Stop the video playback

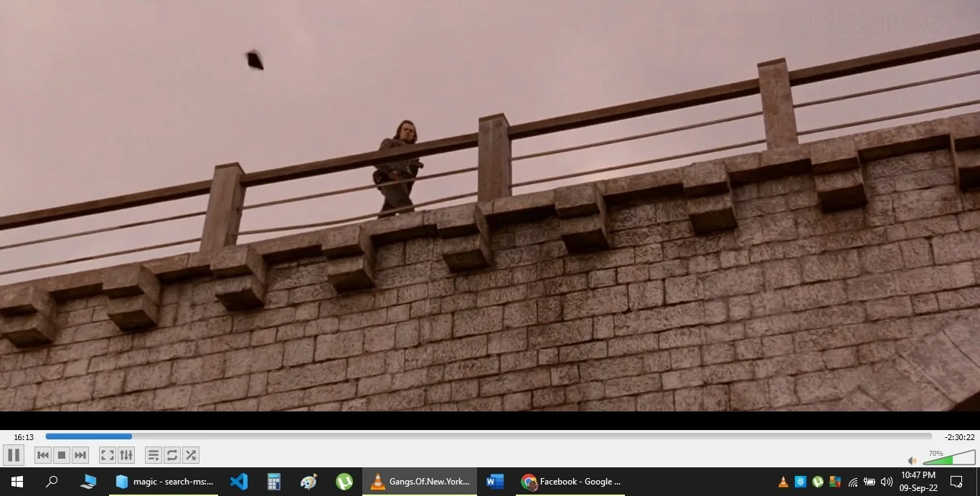coord(62,455)
